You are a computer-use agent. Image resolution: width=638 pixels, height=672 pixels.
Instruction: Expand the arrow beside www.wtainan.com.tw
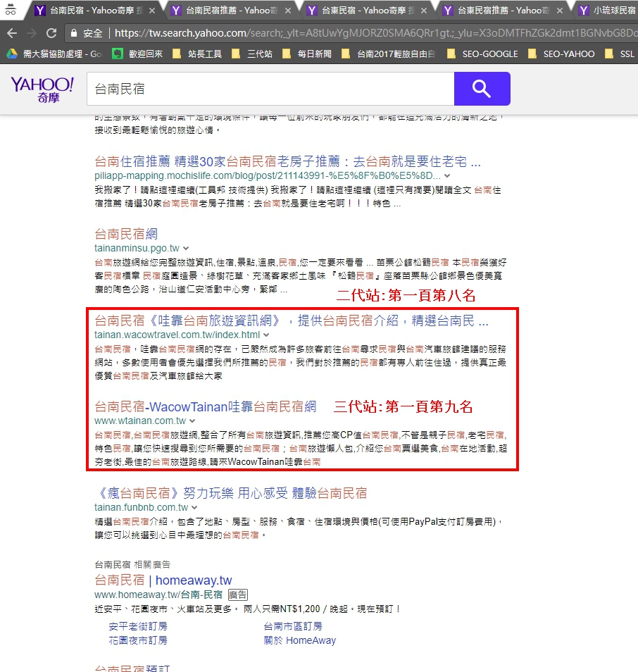click(192, 421)
